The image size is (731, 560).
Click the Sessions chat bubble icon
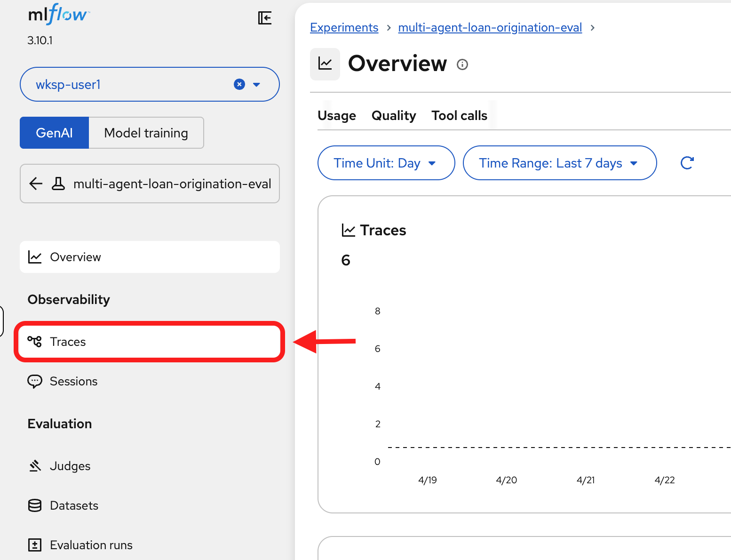(x=35, y=381)
